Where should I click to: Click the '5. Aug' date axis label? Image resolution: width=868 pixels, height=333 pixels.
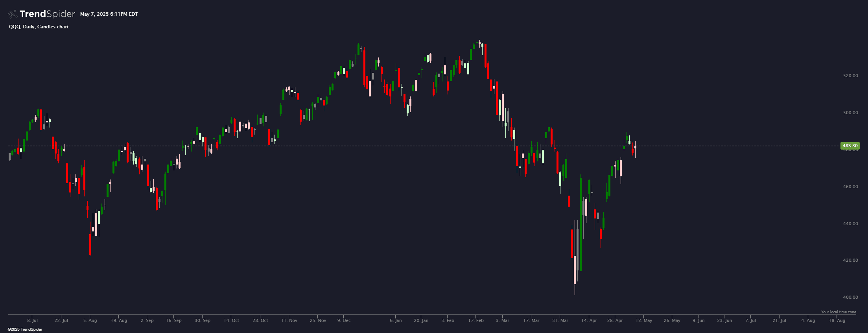pos(90,320)
